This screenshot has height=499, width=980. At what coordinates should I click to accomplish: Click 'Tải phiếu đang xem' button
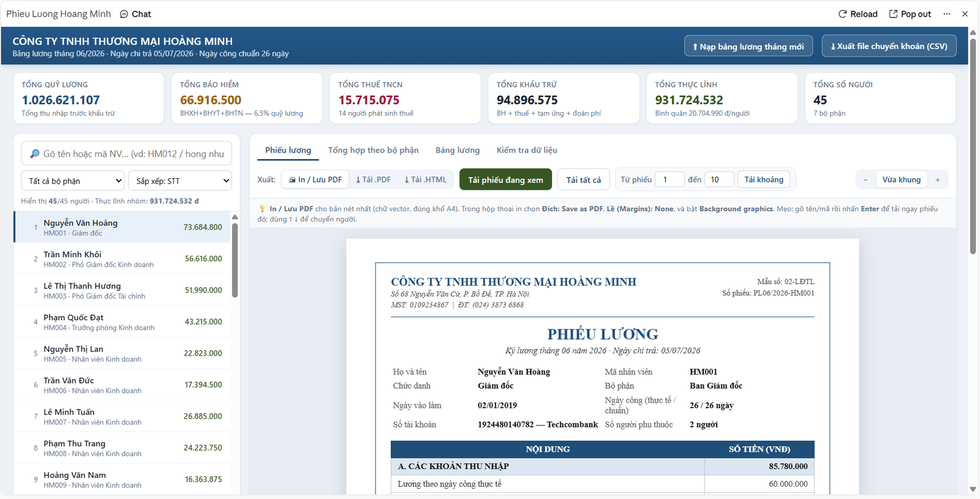(x=505, y=179)
